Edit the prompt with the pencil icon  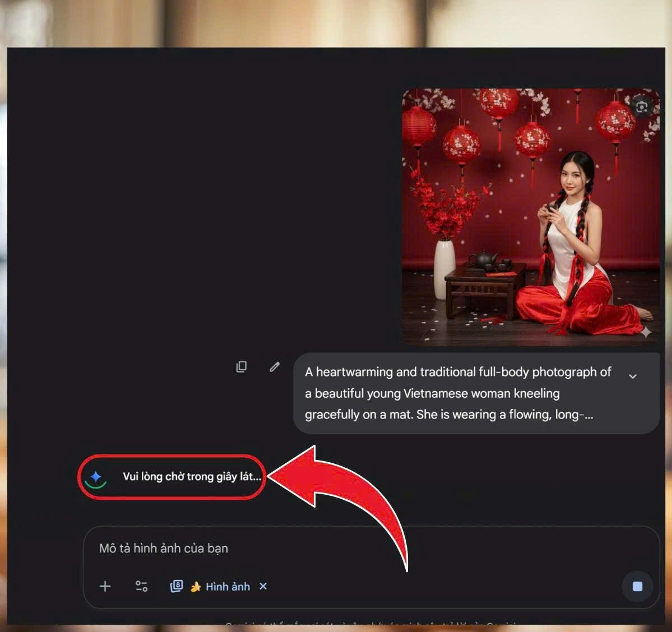tap(275, 367)
